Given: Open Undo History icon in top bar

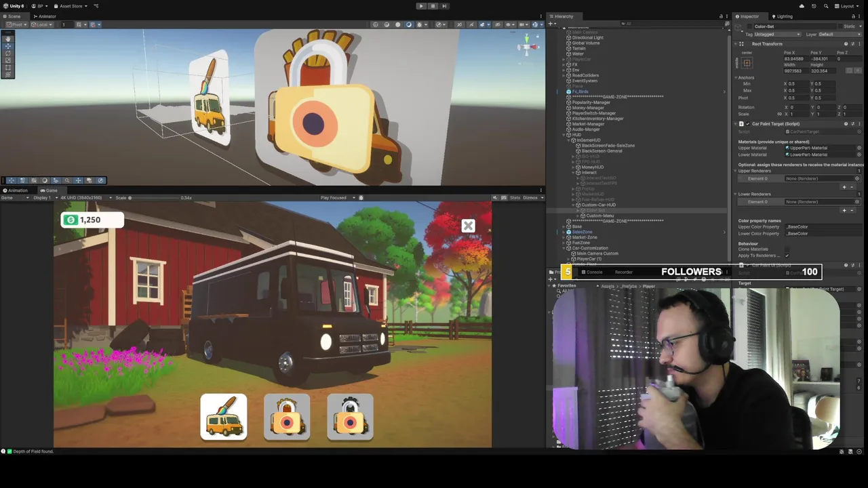Looking at the screenshot, I should [x=814, y=6].
